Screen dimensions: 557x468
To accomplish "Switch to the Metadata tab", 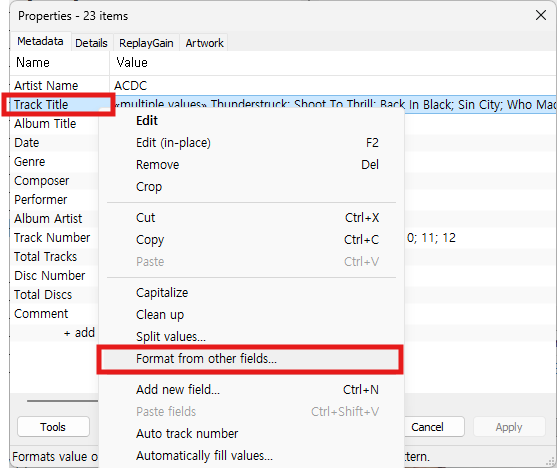I will pyautogui.click(x=40, y=42).
